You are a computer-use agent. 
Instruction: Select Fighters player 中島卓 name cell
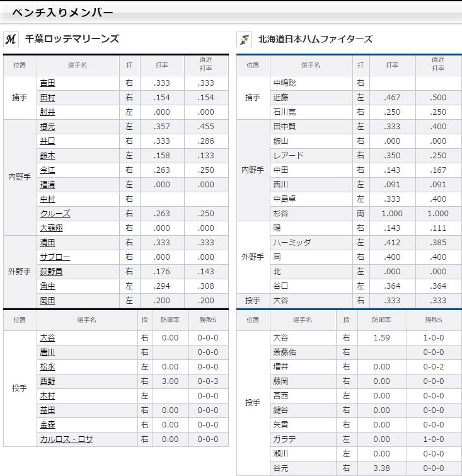(311, 199)
